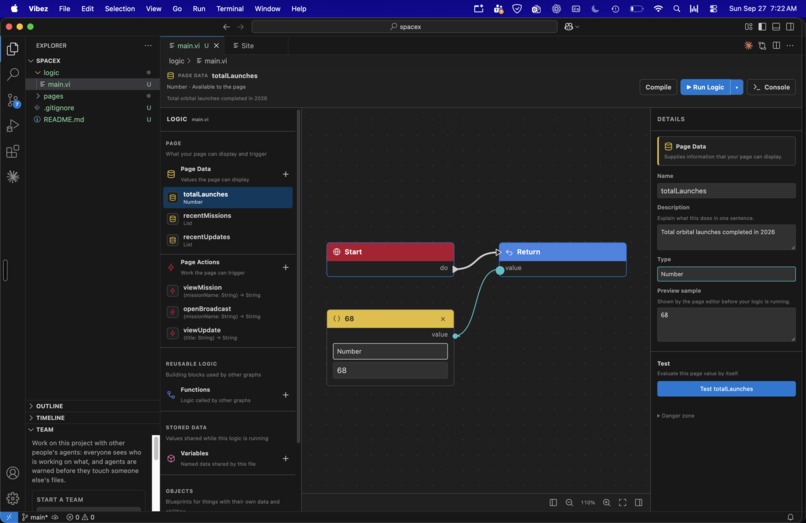Go forward in navigation history
Image resolution: width=806 pixels, height=523 pixels.
[x=240, y=27]
